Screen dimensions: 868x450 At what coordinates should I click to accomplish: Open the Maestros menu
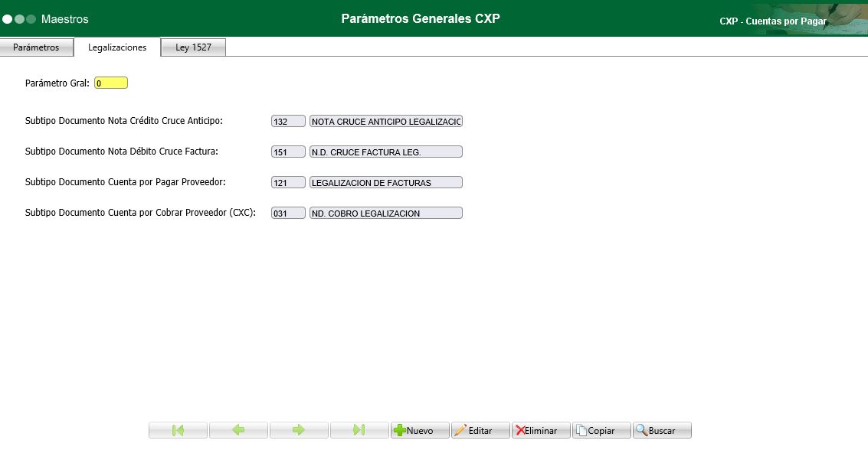click(x=64, y=19)
